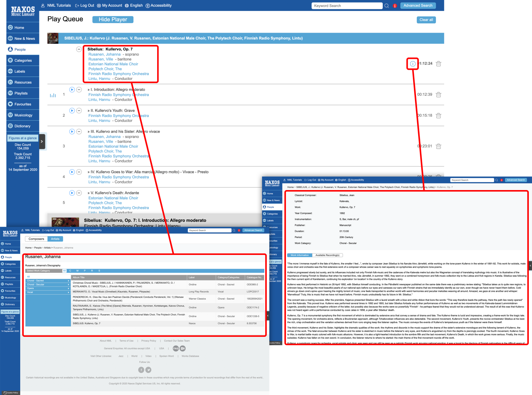
Task: Play track II. Kullervo's Youth: Grave
Action: [72, 111]
